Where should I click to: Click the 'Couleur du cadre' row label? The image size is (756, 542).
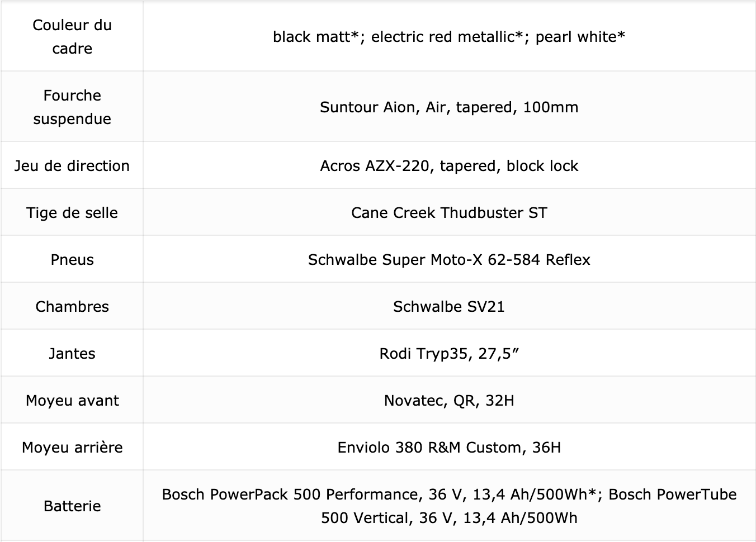(72, 36)
